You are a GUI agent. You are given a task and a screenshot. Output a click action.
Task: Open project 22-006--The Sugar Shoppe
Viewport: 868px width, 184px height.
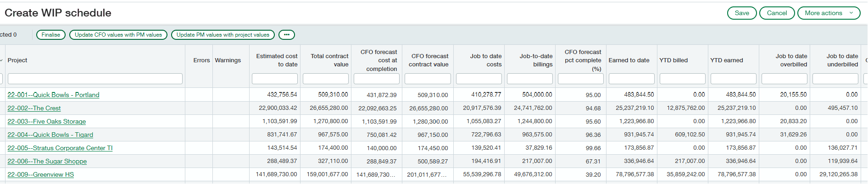pyautogui.click(x=47, y=161)
